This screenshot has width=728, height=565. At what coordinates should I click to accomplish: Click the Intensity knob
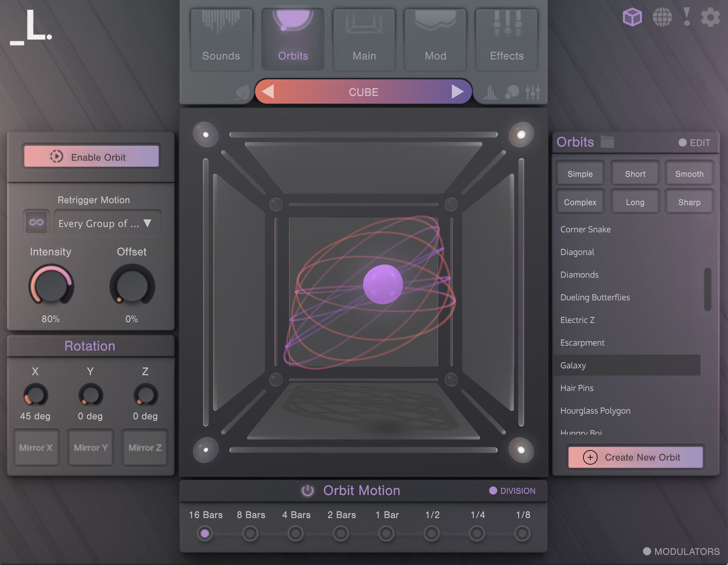(x=51, y=285)
